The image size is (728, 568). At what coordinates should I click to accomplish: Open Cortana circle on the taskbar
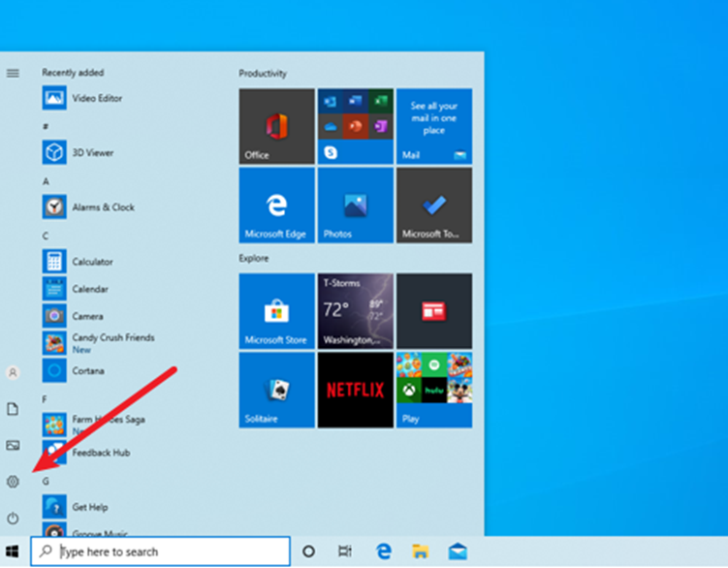tap(309, 552)
